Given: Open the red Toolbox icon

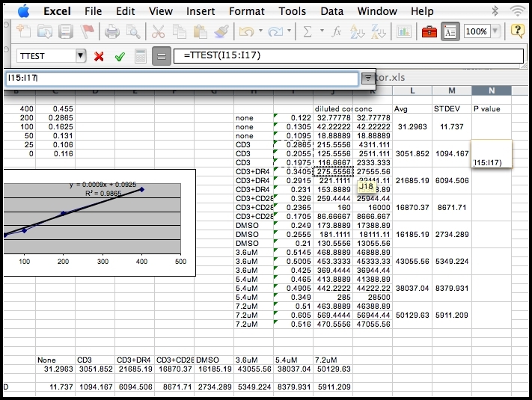Looking at the screenshot, I should pos(429,31).
